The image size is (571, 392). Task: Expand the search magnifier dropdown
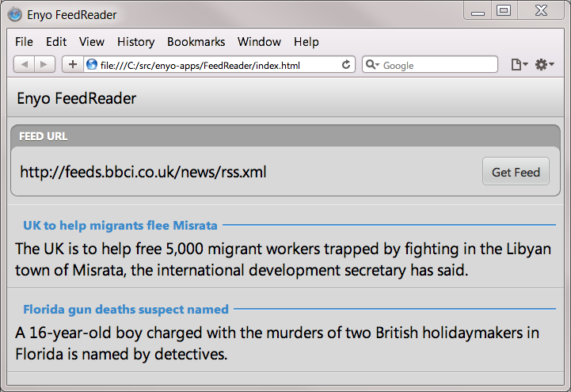[372, 65]
